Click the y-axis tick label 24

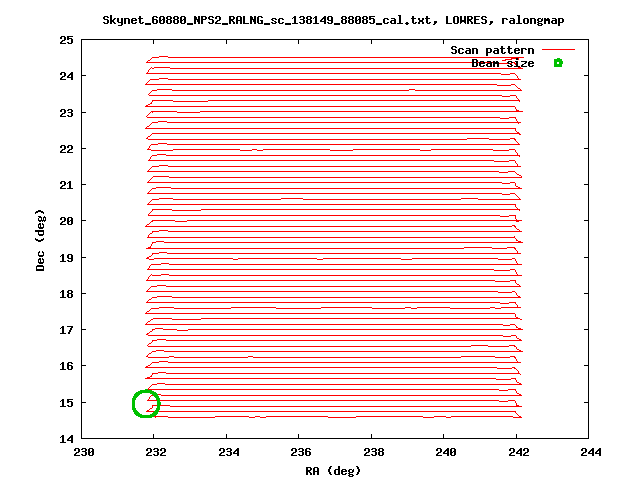pyautogui.click(x=67, y=76)
